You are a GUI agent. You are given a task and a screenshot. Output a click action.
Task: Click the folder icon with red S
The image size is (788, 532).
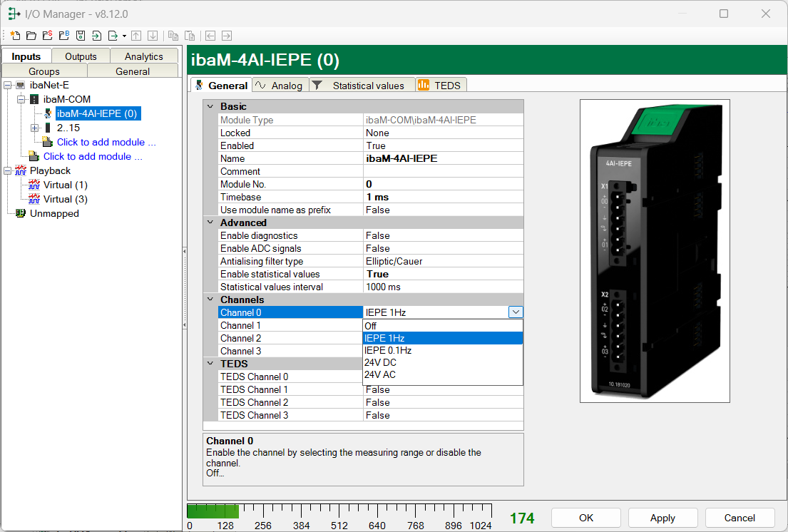coord(47,36)
